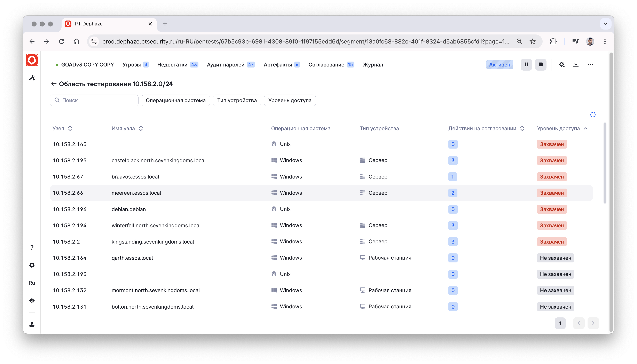The height and width of the screenshot is (364, 637).
Task: Switch interface language via Ru toggle
Action: tap(32, 283)
